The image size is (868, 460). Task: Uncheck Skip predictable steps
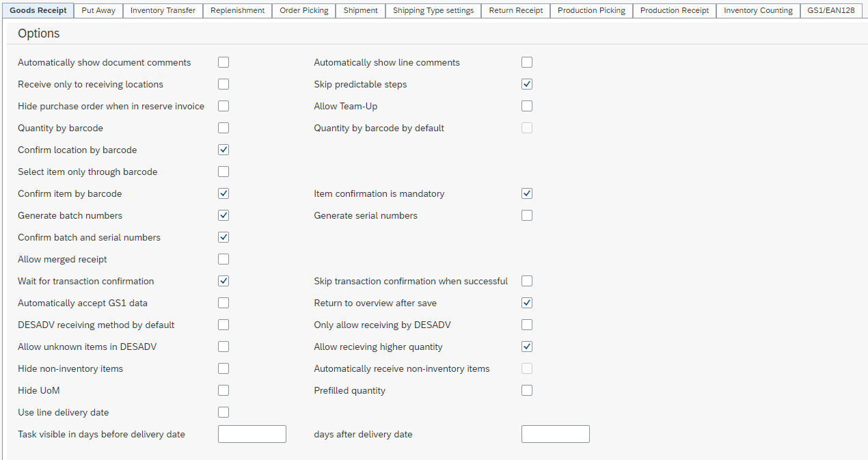click(527, 84)
